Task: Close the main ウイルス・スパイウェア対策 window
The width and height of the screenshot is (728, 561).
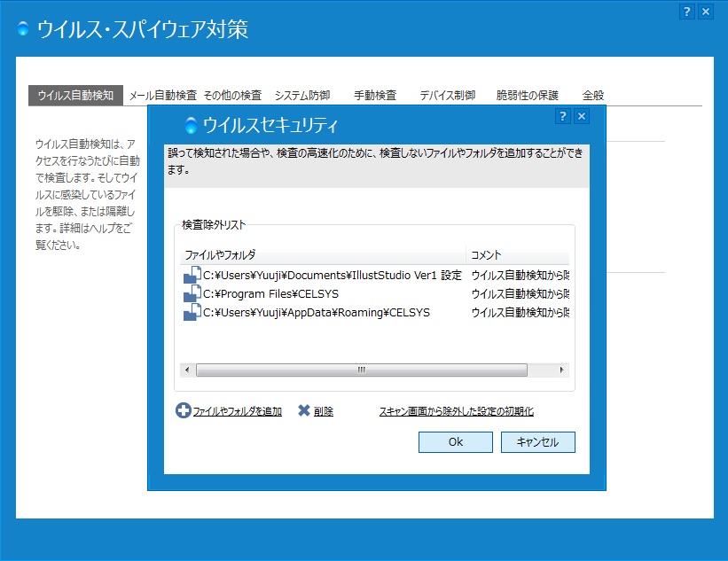Action: click(x=706, y=12)
